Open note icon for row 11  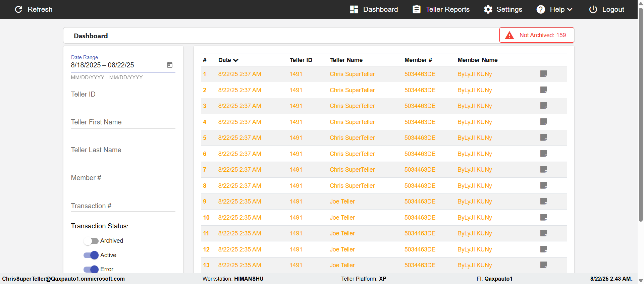coord(544,233)
